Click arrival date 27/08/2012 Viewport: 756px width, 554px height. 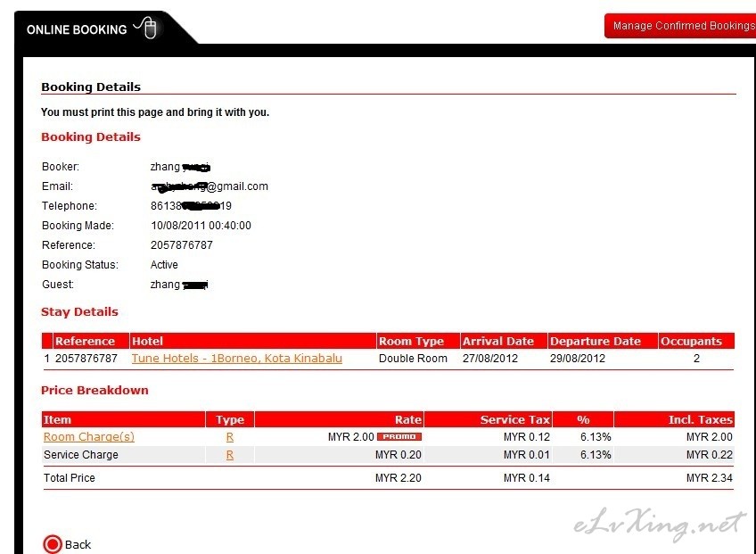[x=489, y=359]
